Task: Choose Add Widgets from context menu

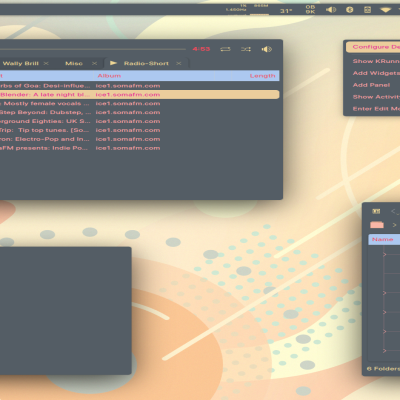Action: (x=373, y=73)
